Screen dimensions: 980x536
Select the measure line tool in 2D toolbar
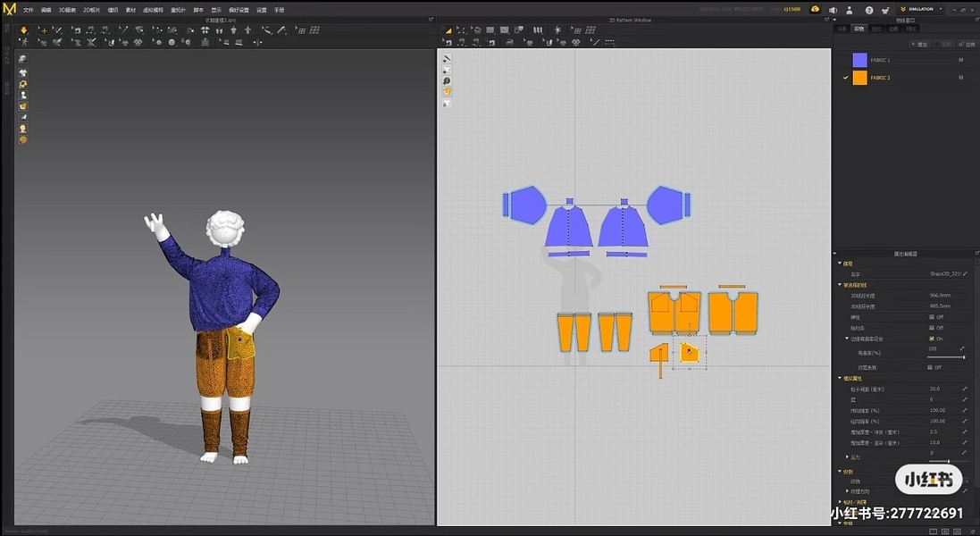coord(594,43)
